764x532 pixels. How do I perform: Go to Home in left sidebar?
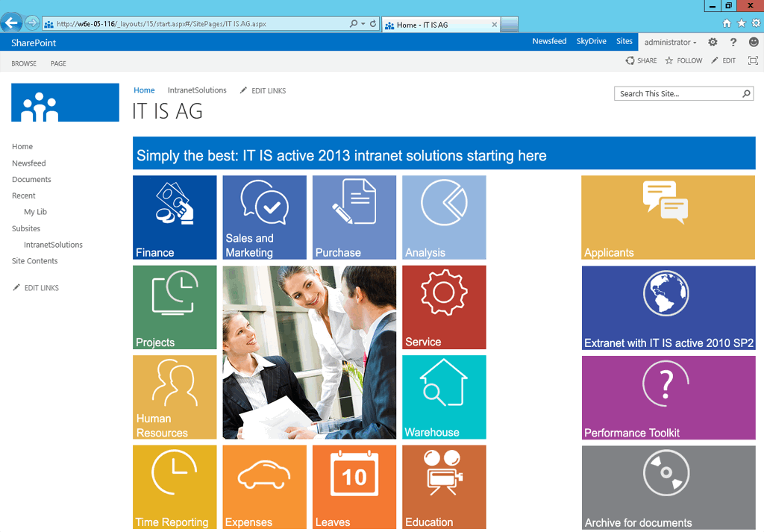pyautogui.click(x=22, y=147)
